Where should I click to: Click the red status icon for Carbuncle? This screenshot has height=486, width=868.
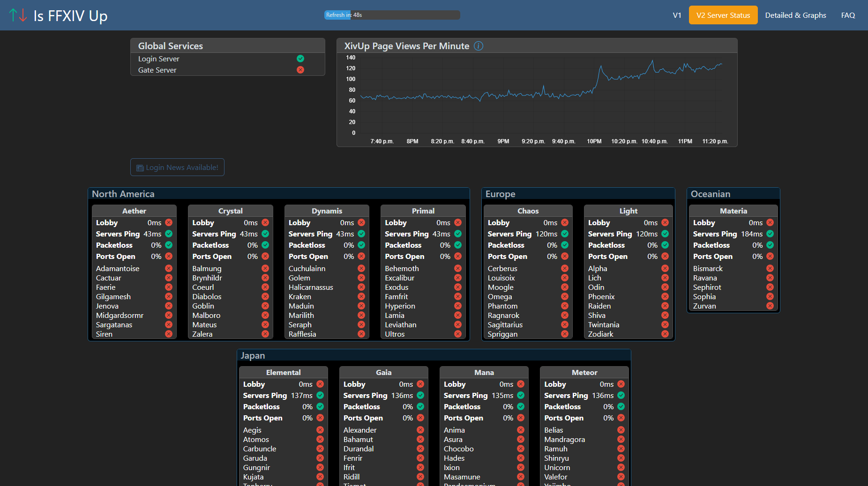pos(320,449)
